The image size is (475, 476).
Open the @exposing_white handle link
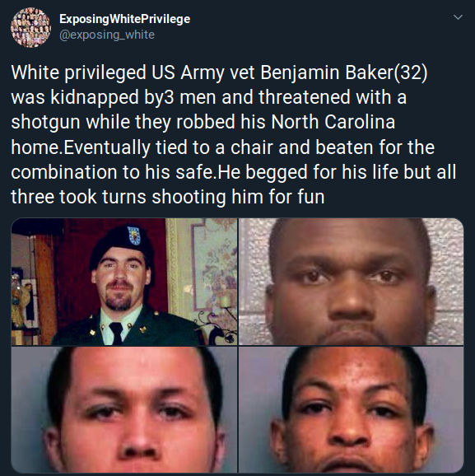tap(107, 35)
